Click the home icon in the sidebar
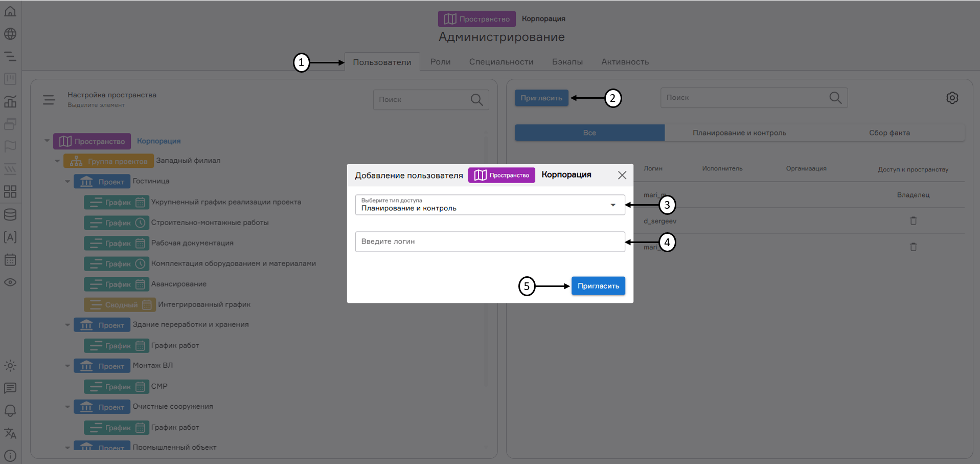The width and height of the screenshot is (980, 464). pos(10,11)
